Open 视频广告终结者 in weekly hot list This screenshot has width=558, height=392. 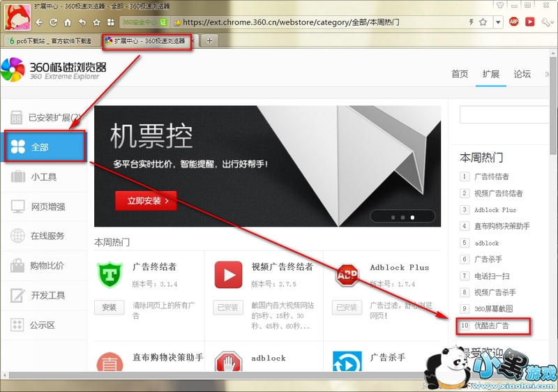click(498, 193)
